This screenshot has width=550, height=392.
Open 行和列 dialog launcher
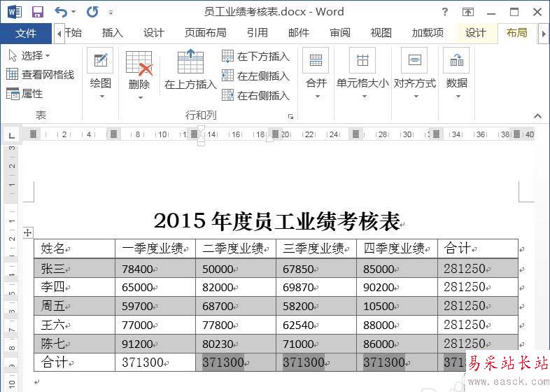click(x=290, y=116)
